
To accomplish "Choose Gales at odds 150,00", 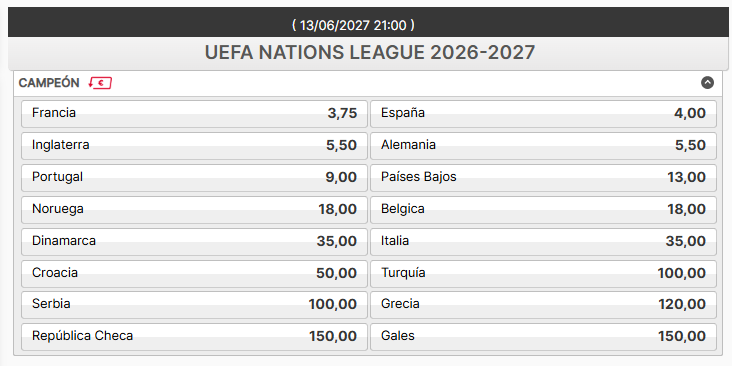I will tap(543, 337).
